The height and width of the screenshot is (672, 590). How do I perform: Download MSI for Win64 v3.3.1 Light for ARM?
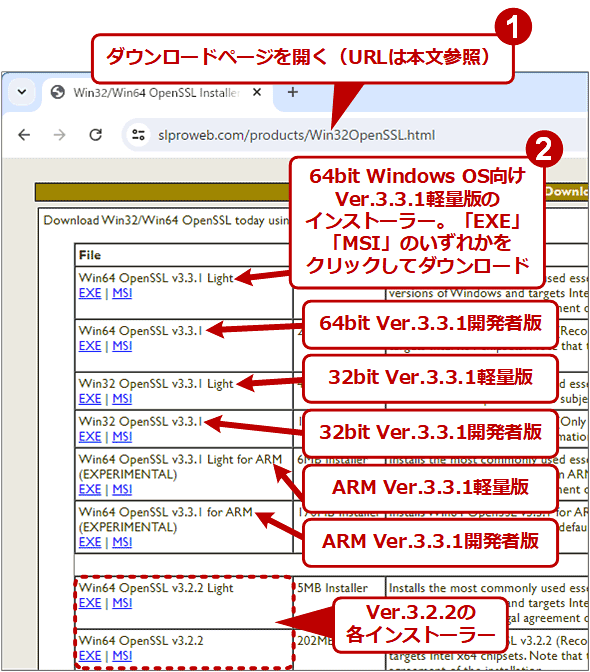pyautogui.click(x=122, y=489)
